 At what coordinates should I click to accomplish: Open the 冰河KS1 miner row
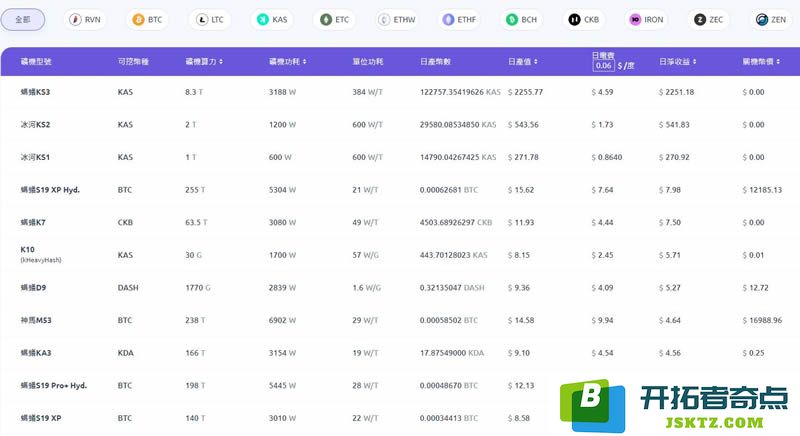point(400,158)
